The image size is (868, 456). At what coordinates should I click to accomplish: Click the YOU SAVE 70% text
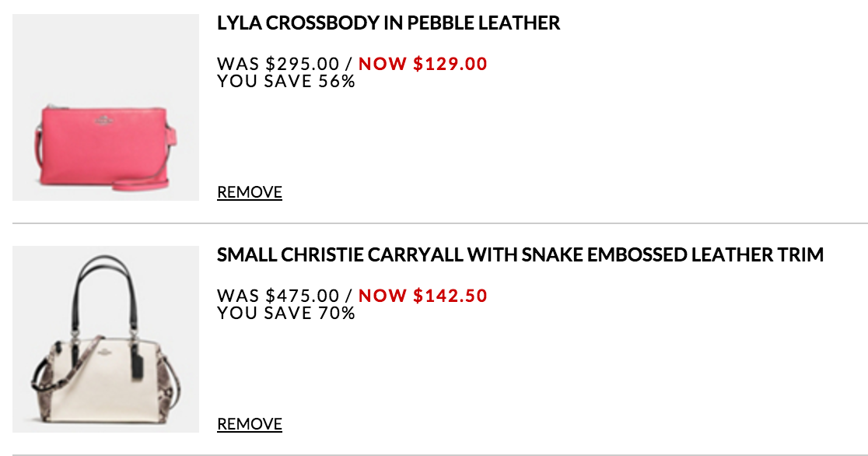[x=285, y=313]
